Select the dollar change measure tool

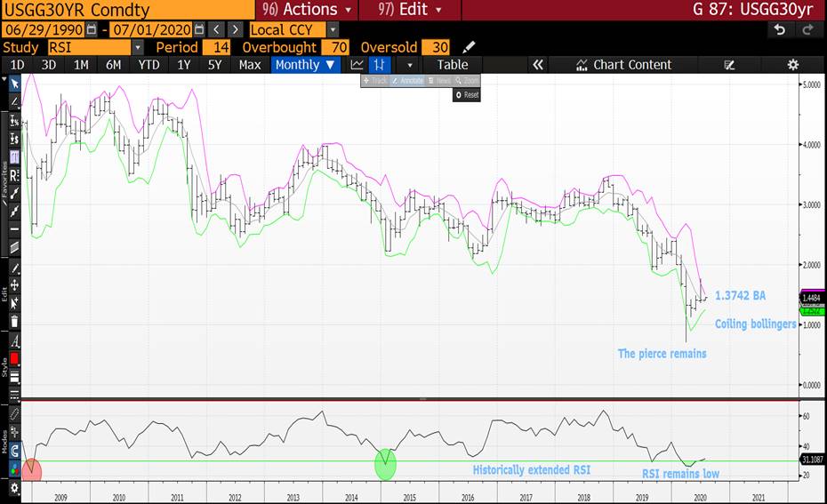click(x=15, y=140)
